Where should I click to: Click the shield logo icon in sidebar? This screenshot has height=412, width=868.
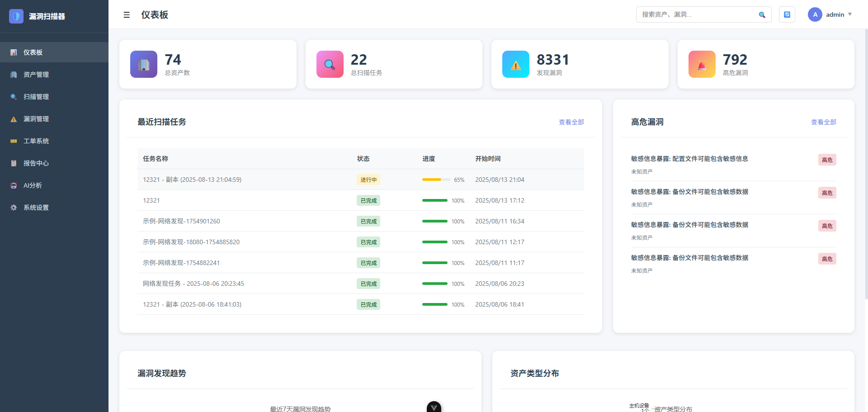click(x=16, y=16)
